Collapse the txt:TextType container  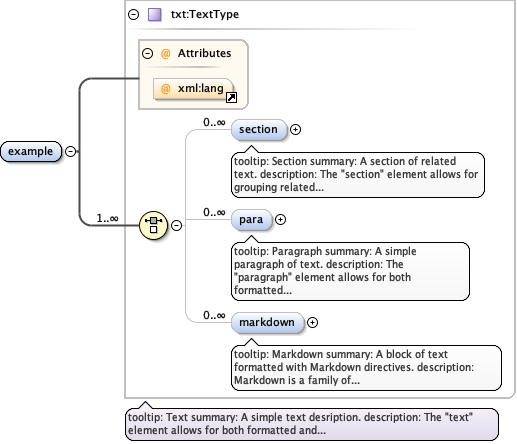[134, 15]
